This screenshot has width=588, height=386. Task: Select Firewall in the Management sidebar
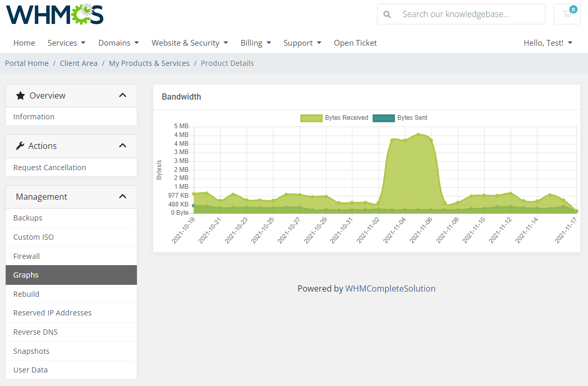26,256
